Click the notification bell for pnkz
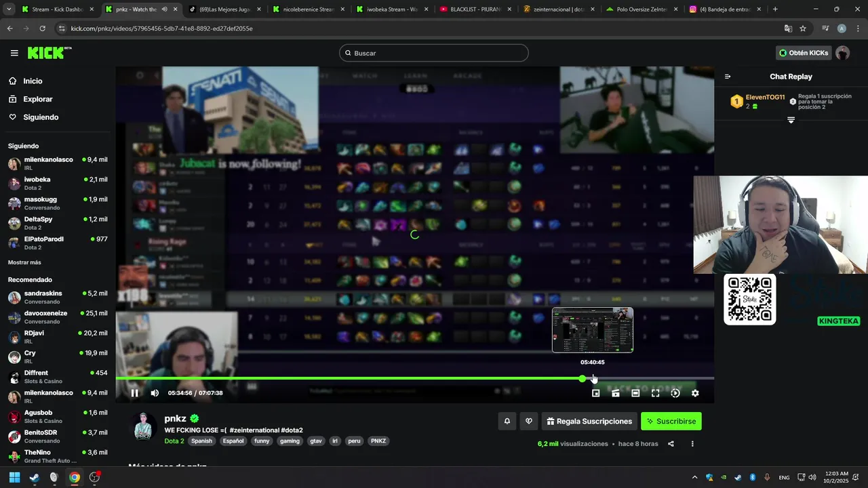Screen dimensions: 868x488 507,421
